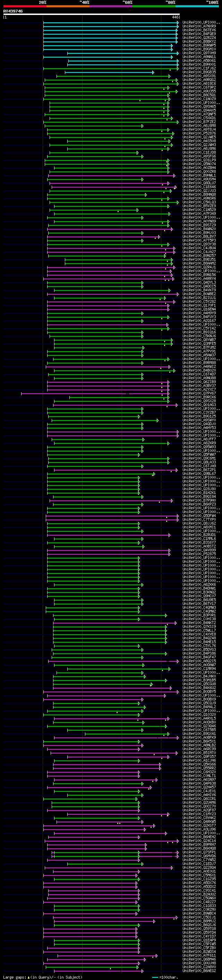Open hit UniRef100_Q5N074

click(x=199, y=164)
